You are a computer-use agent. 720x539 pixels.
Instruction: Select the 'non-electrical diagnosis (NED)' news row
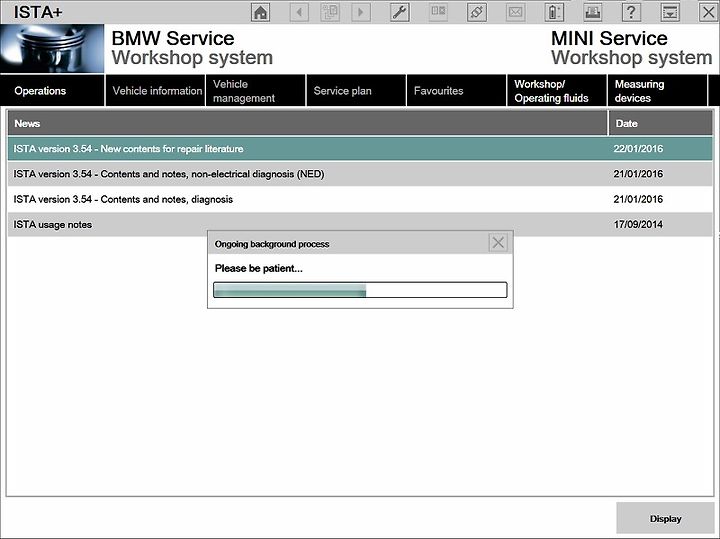360,174
